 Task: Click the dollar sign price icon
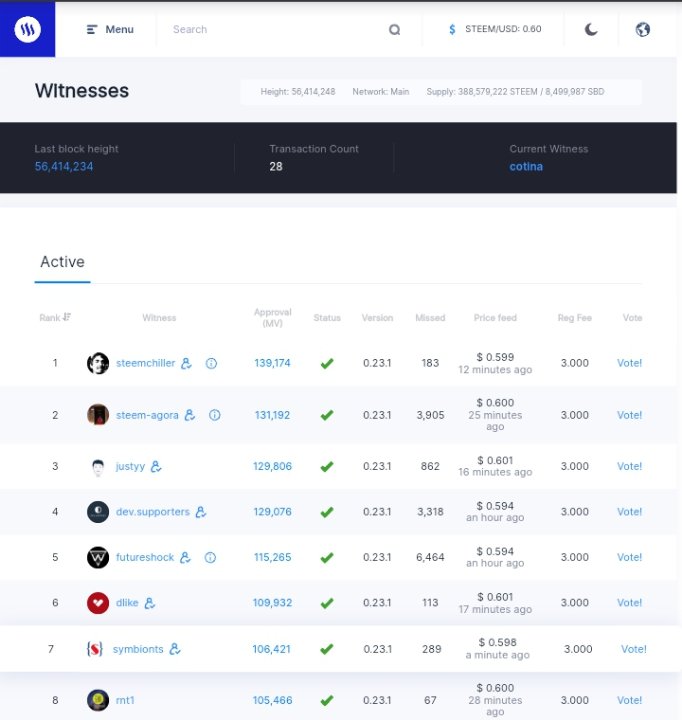(452, 29)
